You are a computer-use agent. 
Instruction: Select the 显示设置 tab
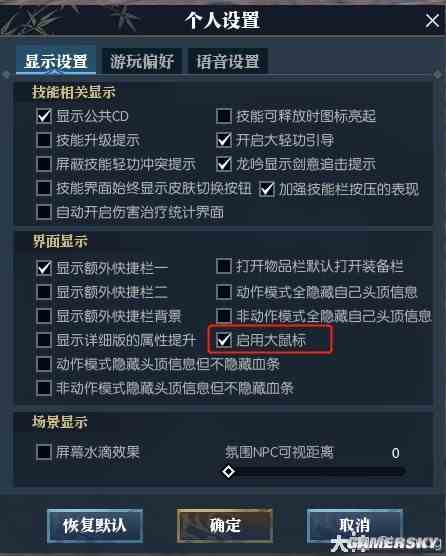point(56,61)
